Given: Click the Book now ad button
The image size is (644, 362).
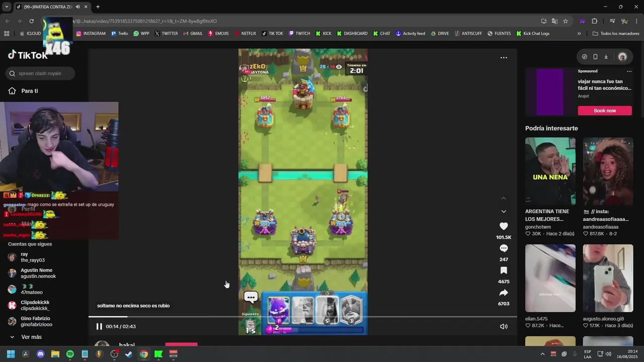Looking at the screenshot, I should tap(605, 111).
